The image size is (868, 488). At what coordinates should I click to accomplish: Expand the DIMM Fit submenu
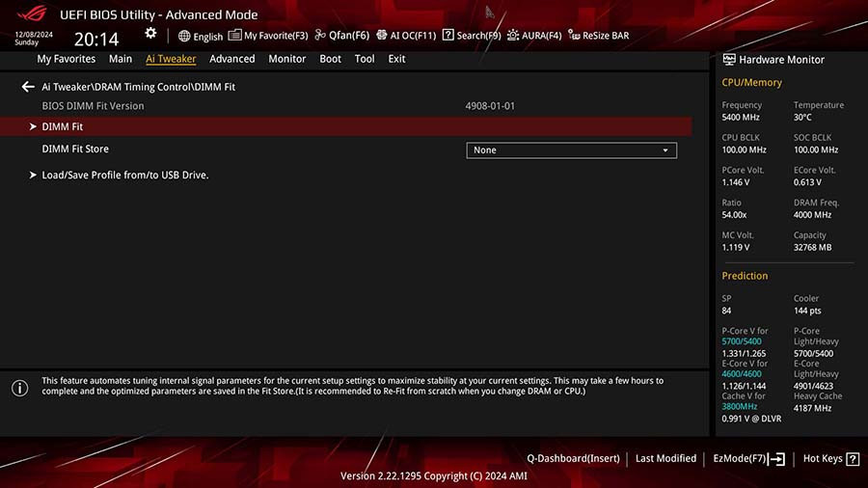[x=346, y=126]
